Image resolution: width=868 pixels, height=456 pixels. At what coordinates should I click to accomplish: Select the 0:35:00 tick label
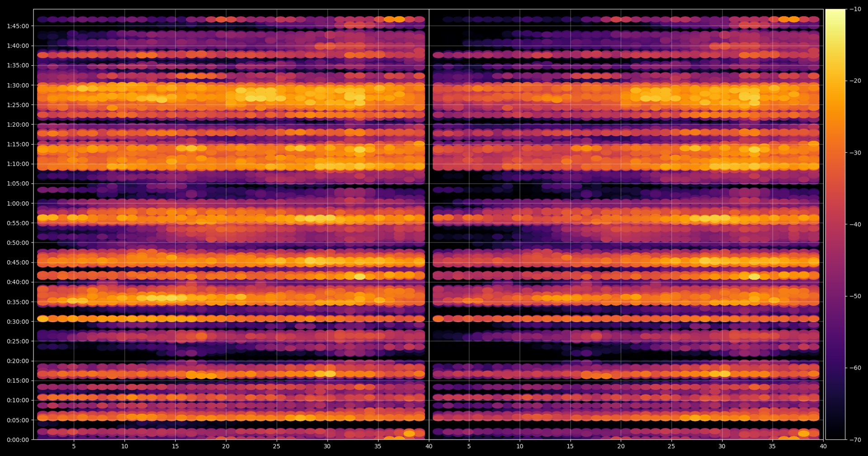pyautogui.click(x=18, y=302)
